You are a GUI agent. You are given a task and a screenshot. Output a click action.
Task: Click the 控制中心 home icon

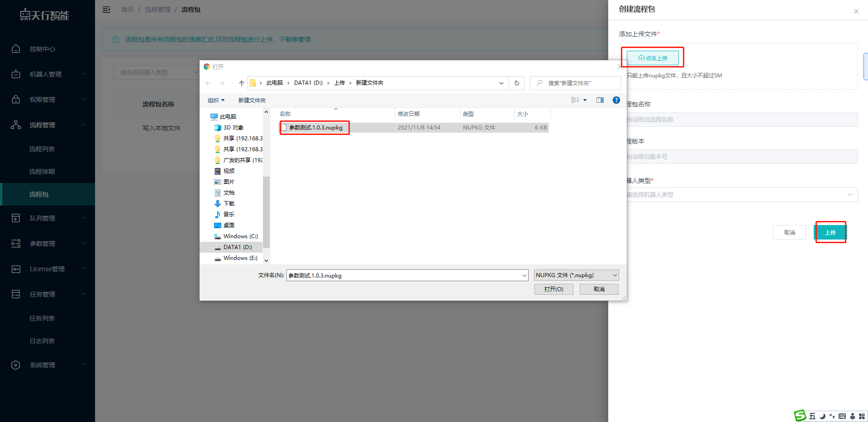coord(16,49)
